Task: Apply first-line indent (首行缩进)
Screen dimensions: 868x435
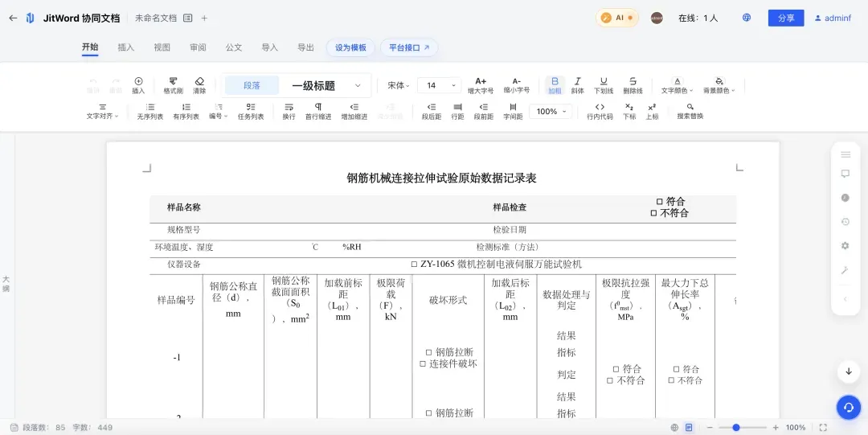Action: [x=318, y=112]
